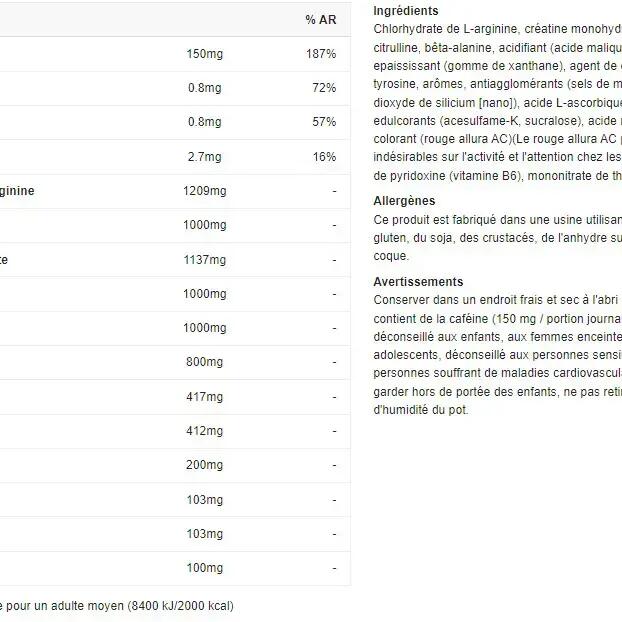Select the 100mg value in the last row

pyautogui.click(x=204, y=568)
